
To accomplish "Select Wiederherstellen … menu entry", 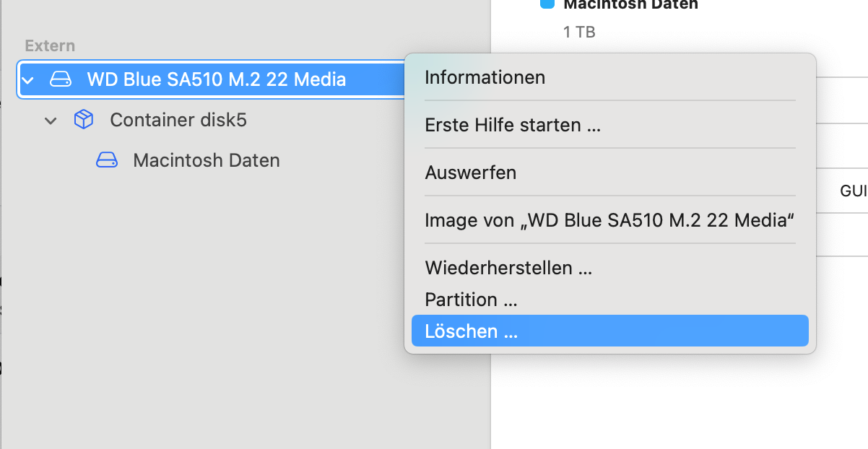I will click(508, 268).
